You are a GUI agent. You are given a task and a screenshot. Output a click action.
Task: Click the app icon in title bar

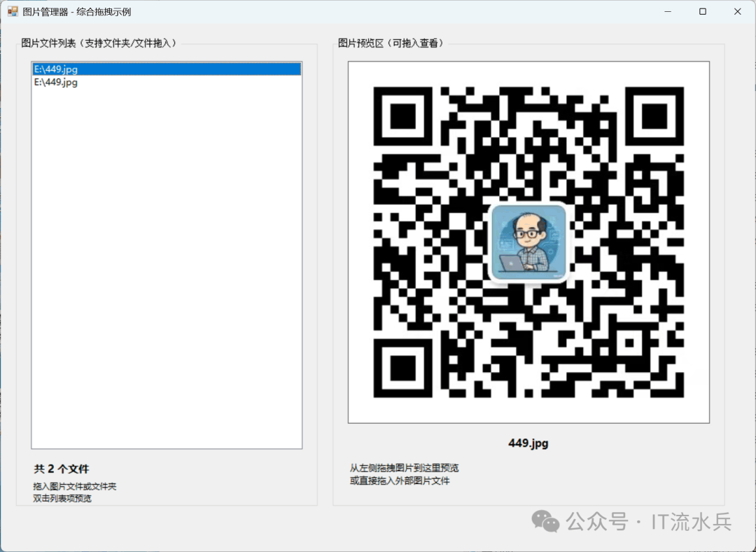point(13,11)
